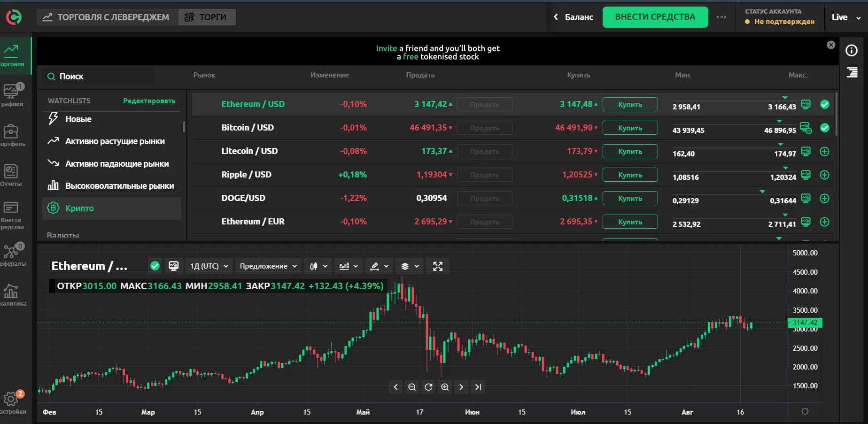Open chart for Bitcoin / USD row
Image resolution: width=868 pixels, height=424 pixels.
(x=806, y=128)
